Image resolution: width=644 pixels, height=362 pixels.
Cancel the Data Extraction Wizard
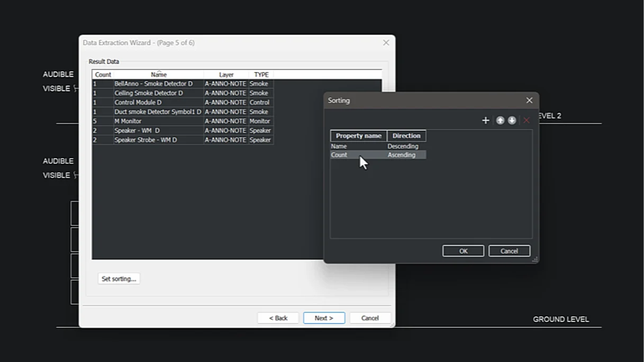coord(370,318)
